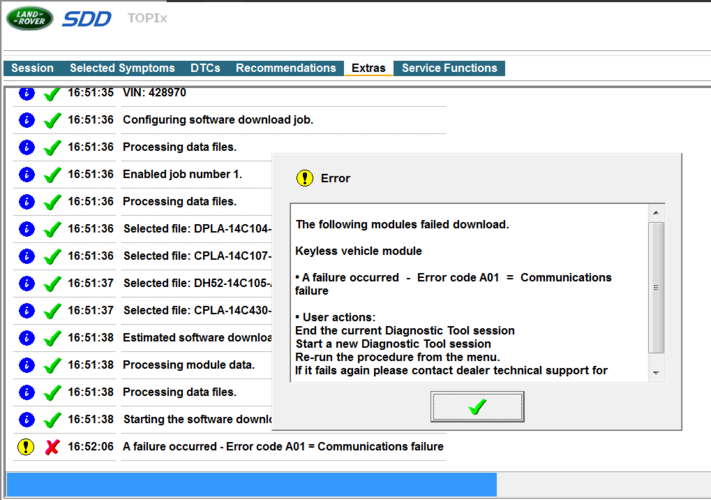
Task: Click yellow warning icon at 16:52:06 row
Action: pos(26,447)
